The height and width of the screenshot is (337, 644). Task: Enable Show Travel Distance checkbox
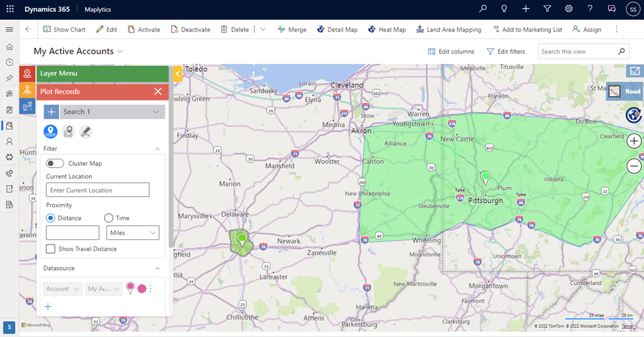(x=50, y=248)
